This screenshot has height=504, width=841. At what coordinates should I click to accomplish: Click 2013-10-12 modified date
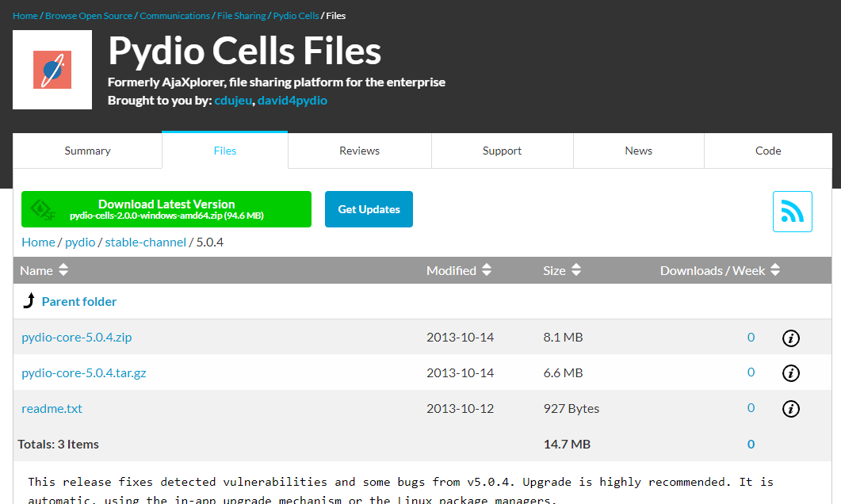pos(461,409)
